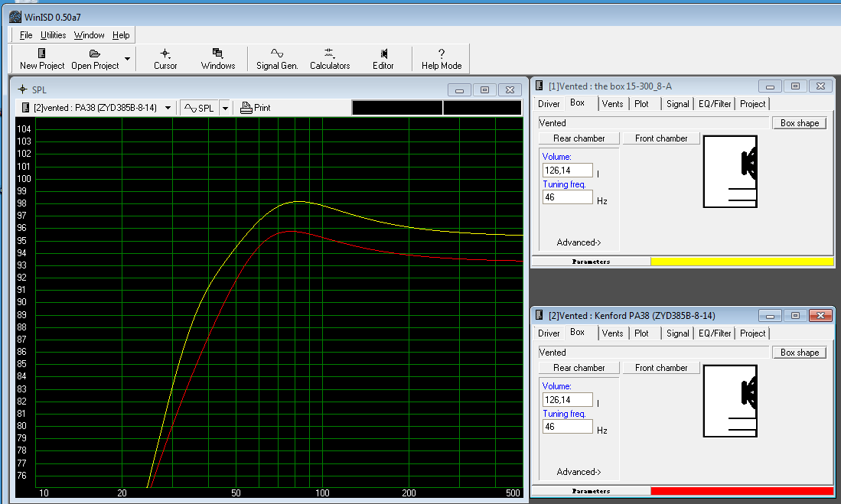Expand the project selector dropdown in the SPL window
This screenshot has height=504, width=841.
pos(168,108)
